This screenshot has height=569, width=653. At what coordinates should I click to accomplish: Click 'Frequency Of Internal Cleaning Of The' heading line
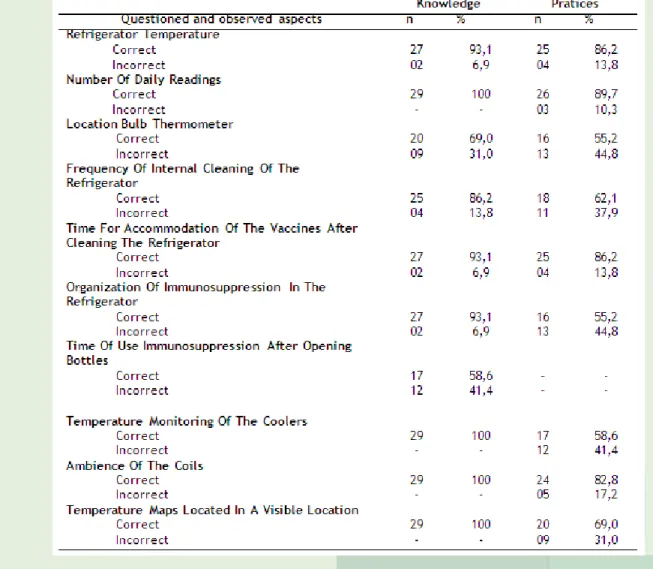pos(182,169)
